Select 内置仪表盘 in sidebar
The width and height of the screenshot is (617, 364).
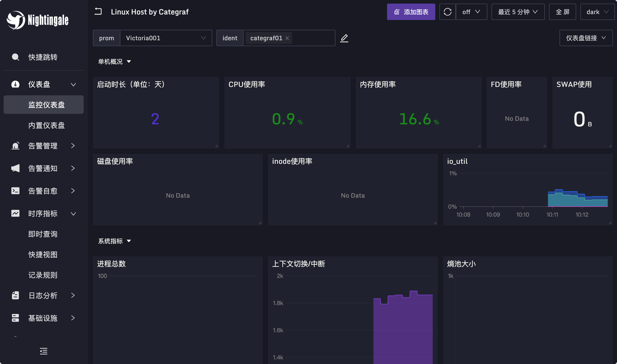pos(46,125)
